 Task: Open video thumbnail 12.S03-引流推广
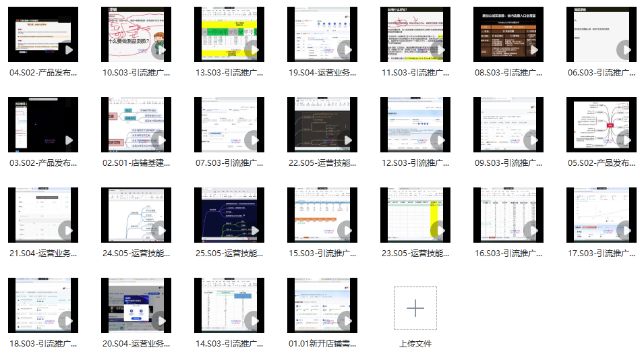(x=415, y=125)
